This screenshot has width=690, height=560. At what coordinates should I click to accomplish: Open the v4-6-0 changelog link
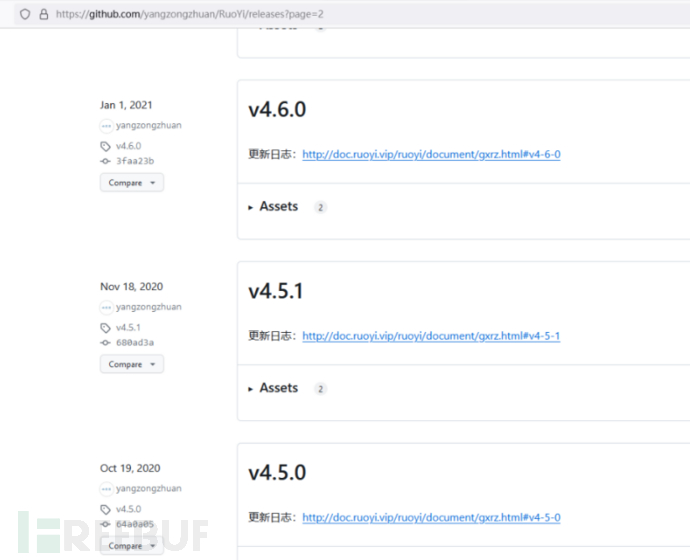pyautogui.click(x=431, y=155)
